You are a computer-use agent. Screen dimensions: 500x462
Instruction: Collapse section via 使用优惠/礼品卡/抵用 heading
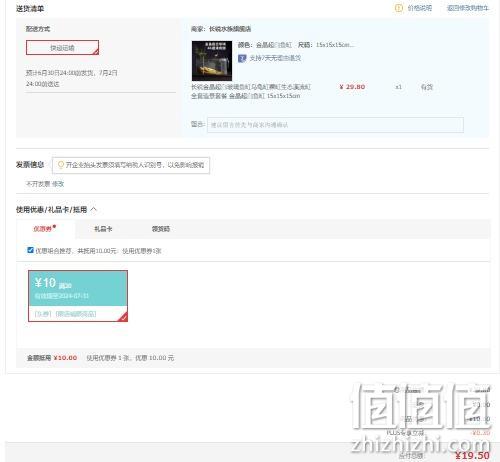51,210
